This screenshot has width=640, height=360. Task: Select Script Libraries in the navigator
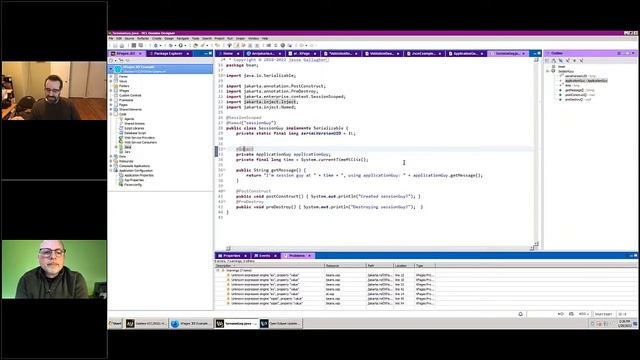point(134,128)
